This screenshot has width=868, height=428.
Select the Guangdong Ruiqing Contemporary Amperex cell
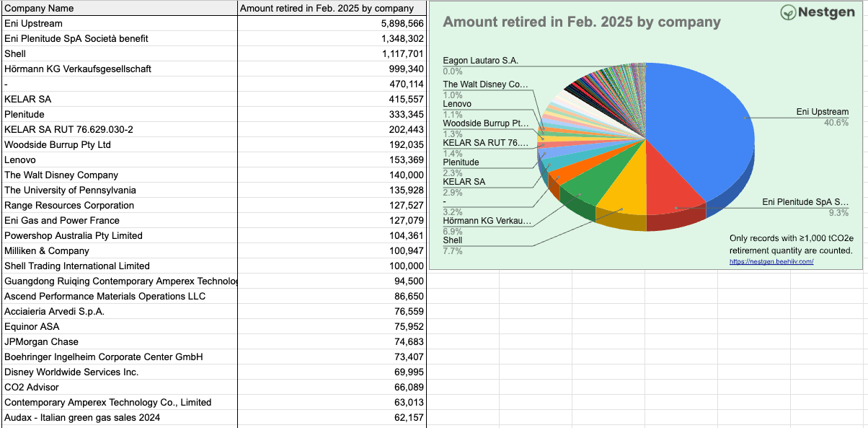(x=119, y=281)
